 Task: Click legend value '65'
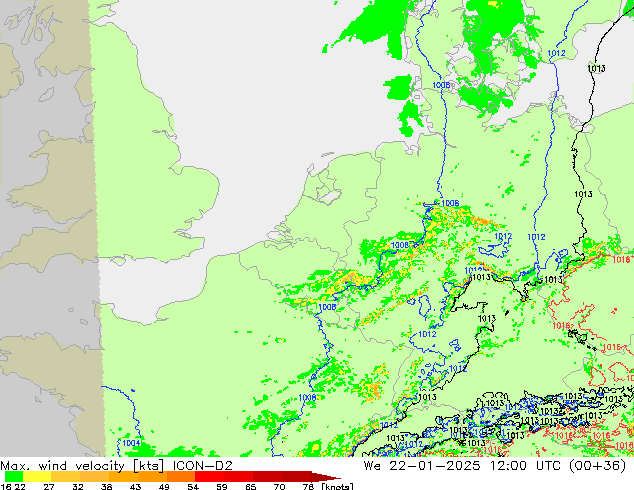(x=251, y=486)
